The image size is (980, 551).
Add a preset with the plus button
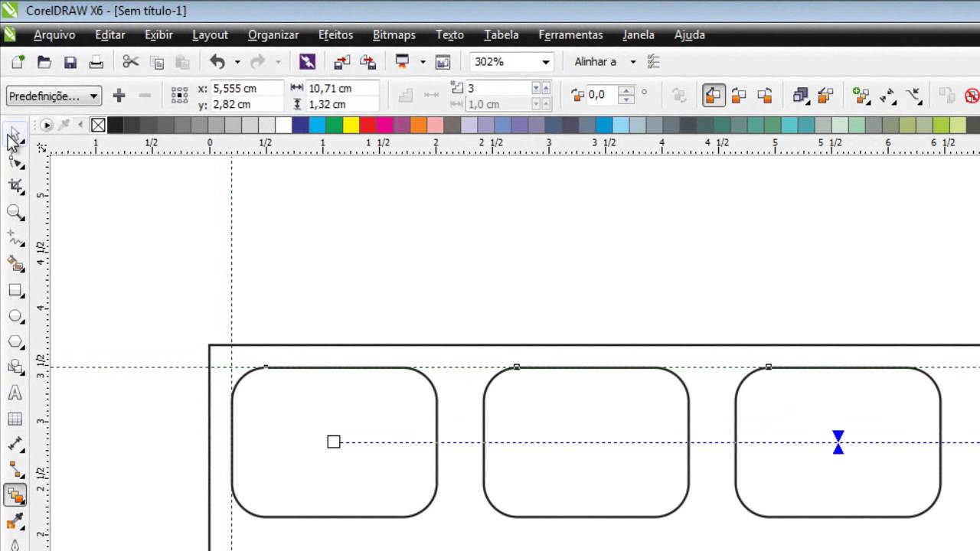pos(119,96)
